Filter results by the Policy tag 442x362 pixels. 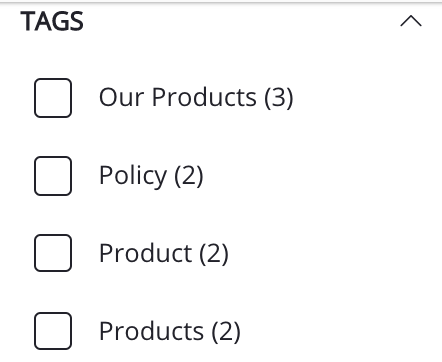[x=53, y=176]
